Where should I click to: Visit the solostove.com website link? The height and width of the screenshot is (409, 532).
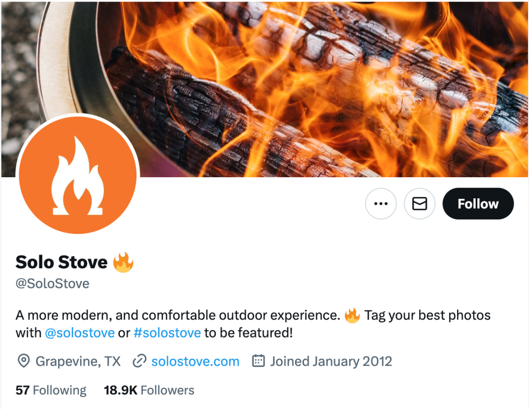[x=196, y=362]
